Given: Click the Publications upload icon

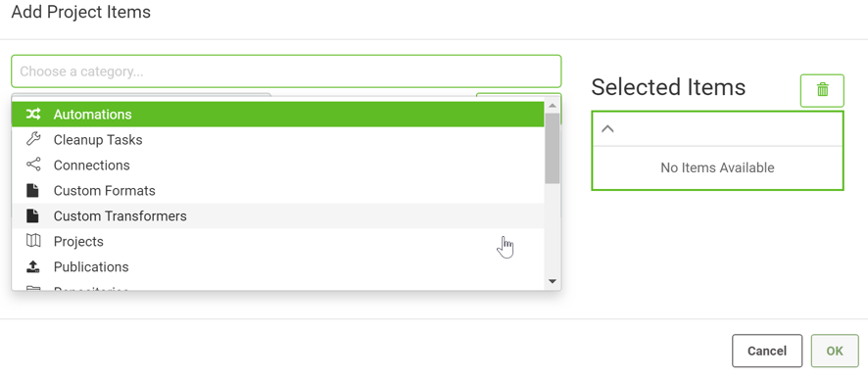Looking at the screenshot, I should coord(33,266).
